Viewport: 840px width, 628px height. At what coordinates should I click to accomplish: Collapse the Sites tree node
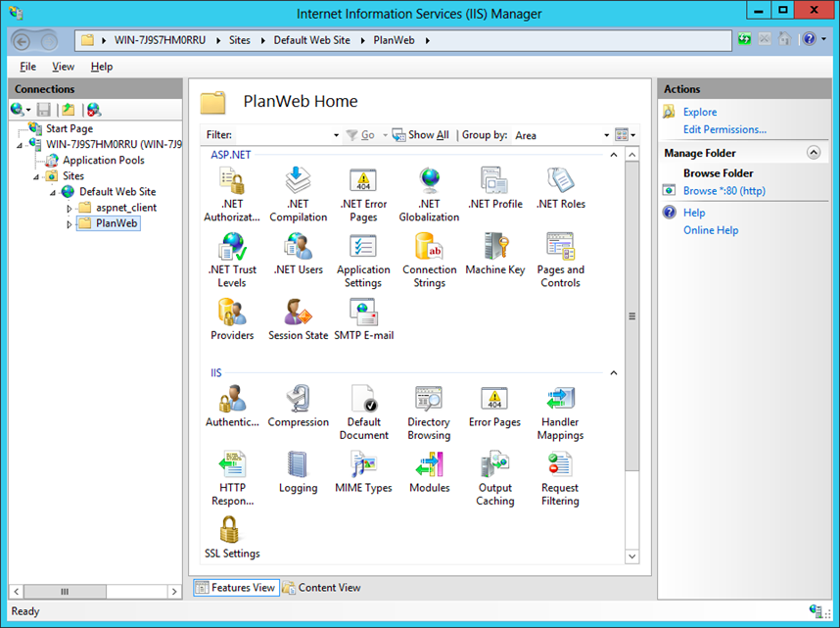(x=36, y=177)
